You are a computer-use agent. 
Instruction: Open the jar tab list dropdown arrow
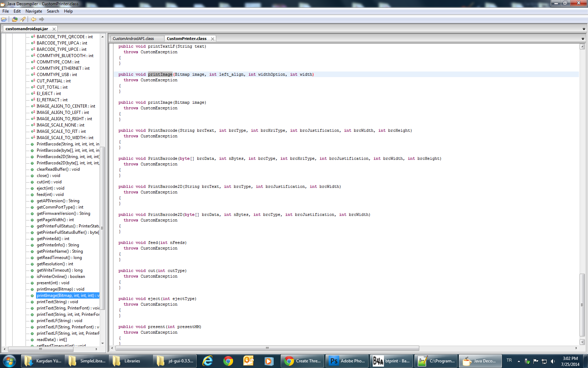tap(584, 29)
